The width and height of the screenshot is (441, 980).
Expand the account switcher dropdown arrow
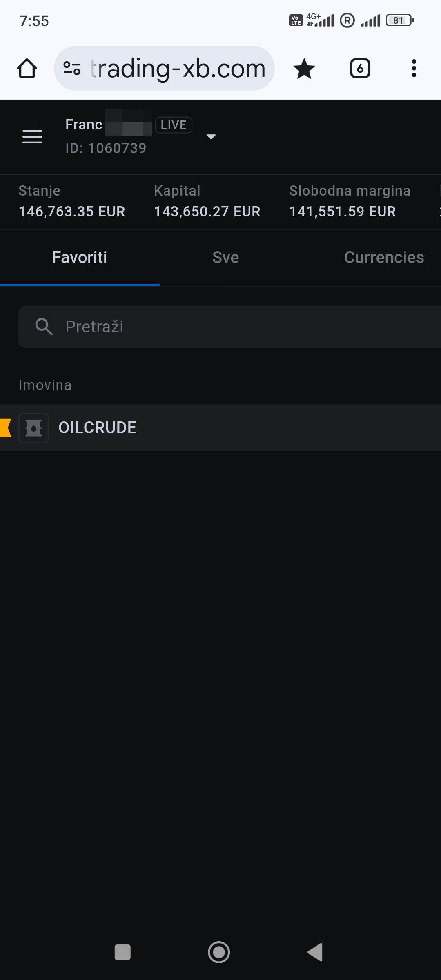[x=211, y=137]
